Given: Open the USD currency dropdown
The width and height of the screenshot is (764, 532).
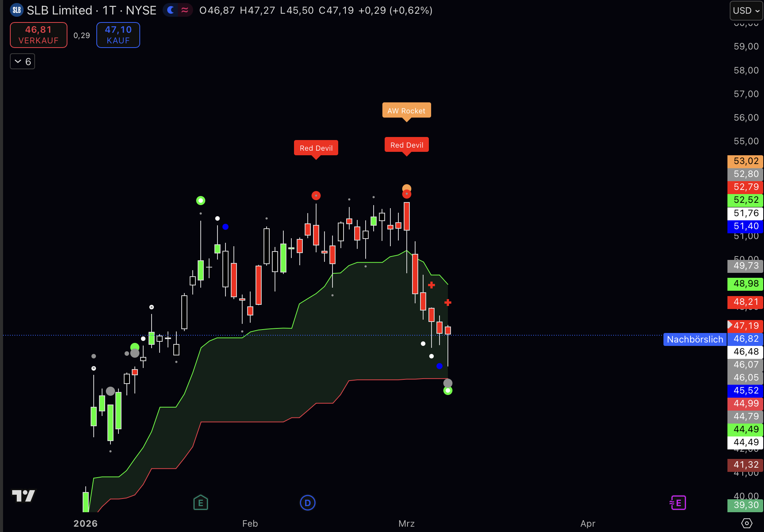Looking at the screenshot, I should click(x=746, y=11).
